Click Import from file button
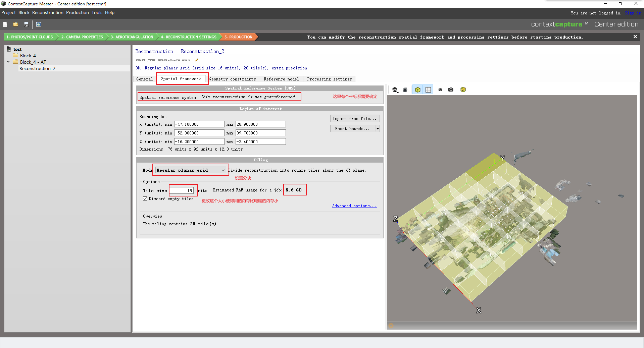Screen dimensions: 644x348 pos(355,119)
